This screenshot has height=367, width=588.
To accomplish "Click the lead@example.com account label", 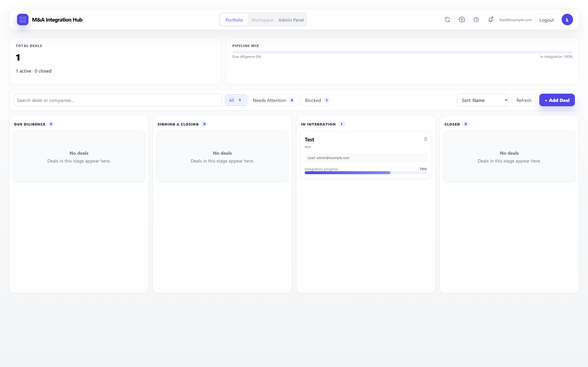I will point(515,20).
